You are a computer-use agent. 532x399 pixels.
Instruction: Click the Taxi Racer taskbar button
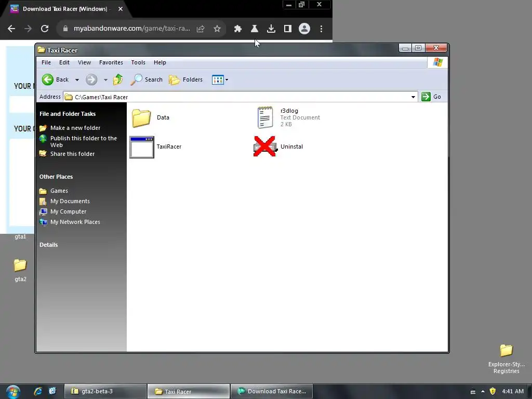189,391
